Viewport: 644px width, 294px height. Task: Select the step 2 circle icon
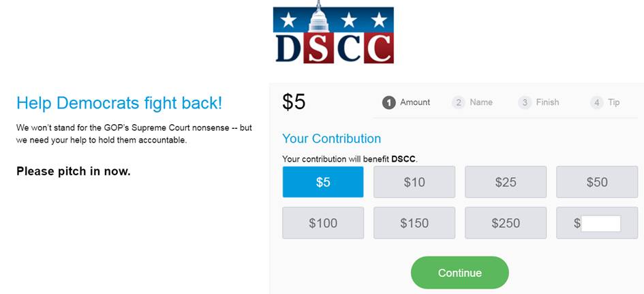459,102
